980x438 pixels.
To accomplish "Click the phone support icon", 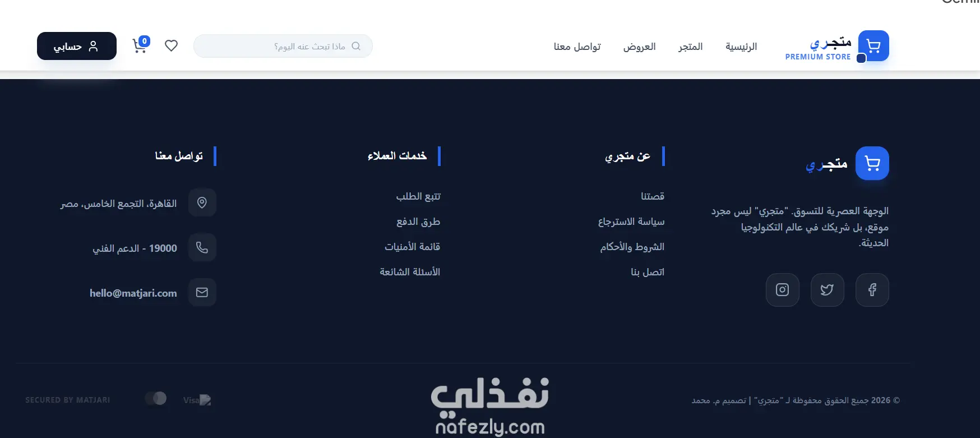I will tap(202, 247).
